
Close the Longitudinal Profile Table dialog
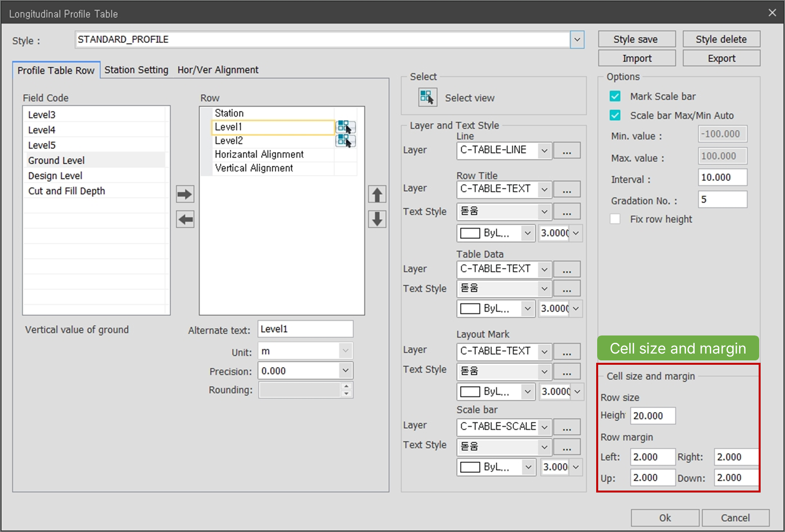tap(772, 13)
